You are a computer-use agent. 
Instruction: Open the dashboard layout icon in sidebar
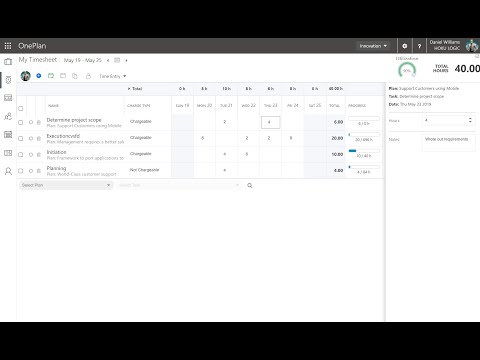click(8, 98)
